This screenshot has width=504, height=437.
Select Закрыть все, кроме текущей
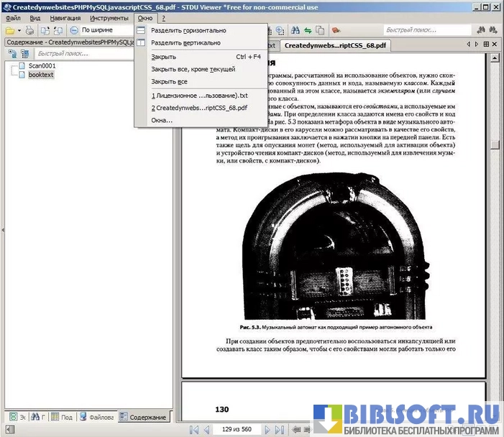[193, 69]
